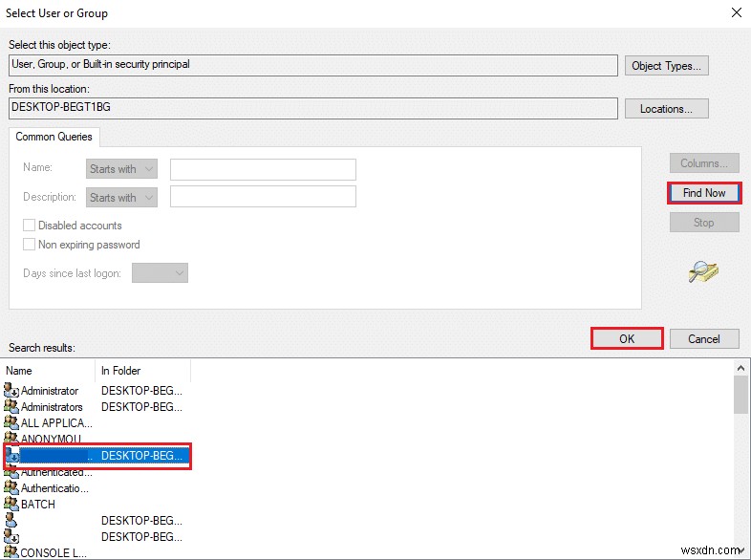751x560 pixels.
Task: Click the results scrollbar up arrow
Action: coord(740,368)
